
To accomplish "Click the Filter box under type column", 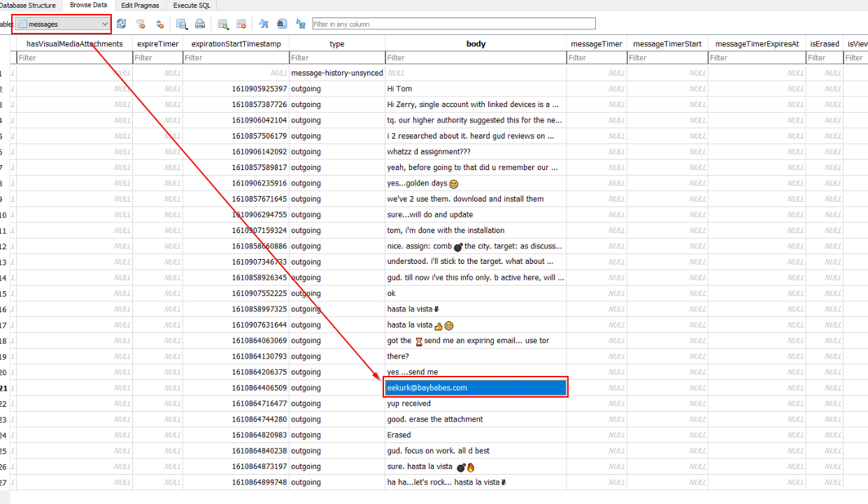I will [336, 57].
